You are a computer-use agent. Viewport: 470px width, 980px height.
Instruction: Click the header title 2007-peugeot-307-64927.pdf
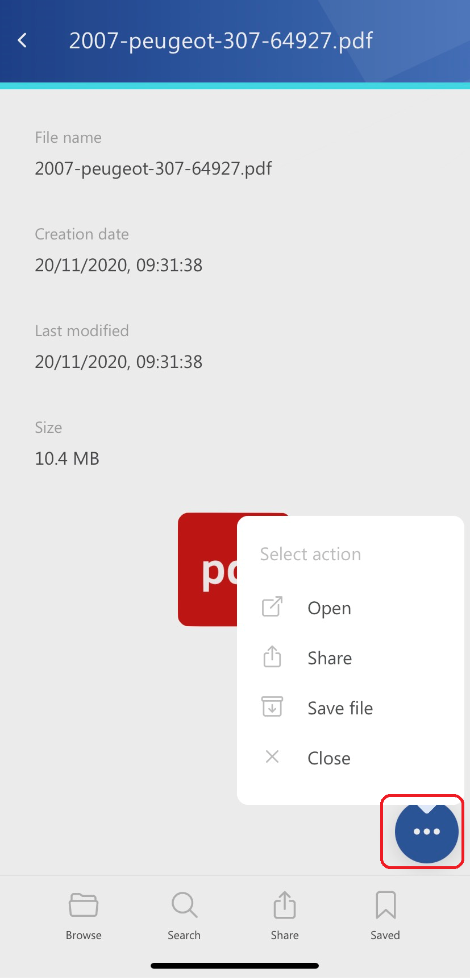(x=221, y=41)
